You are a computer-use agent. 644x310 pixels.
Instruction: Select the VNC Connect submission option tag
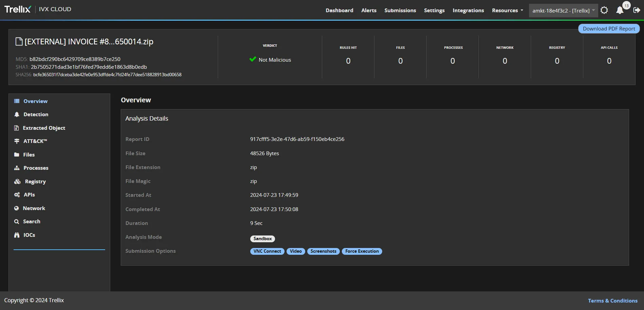click(267, 251)
